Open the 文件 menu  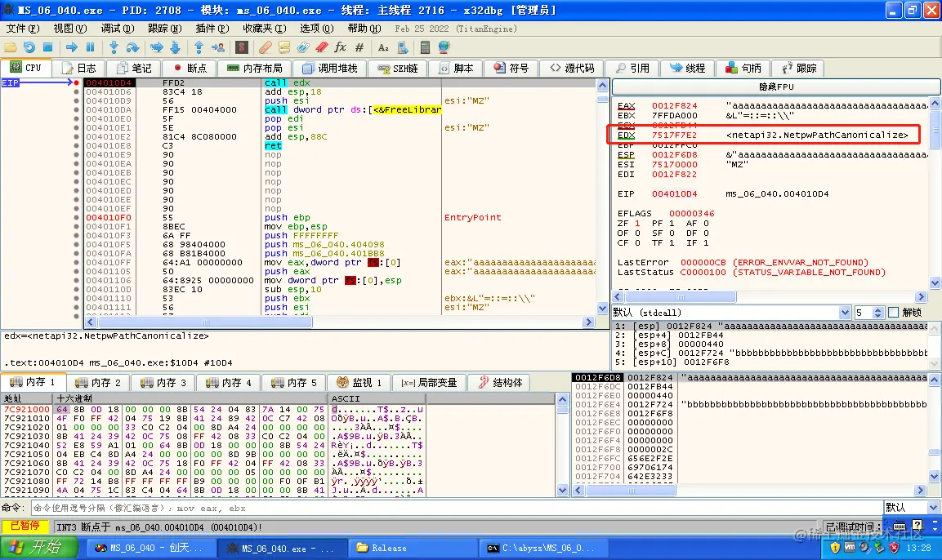coord(23,29)
